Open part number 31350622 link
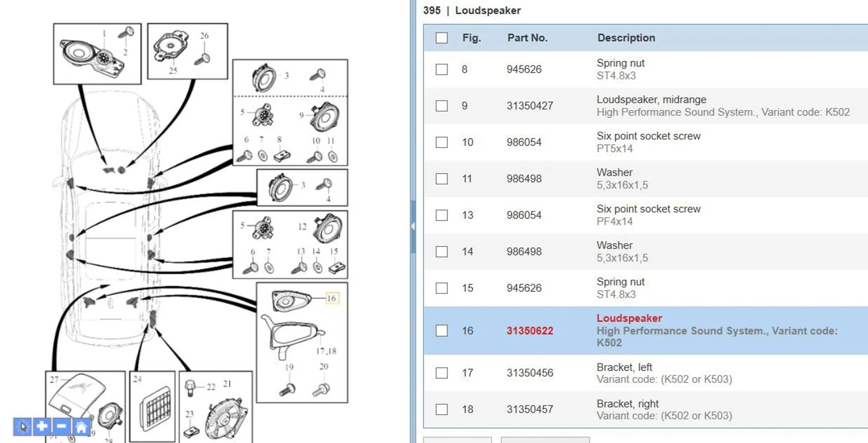The width and height of the screenshot is (868, 443). point(529,330)
